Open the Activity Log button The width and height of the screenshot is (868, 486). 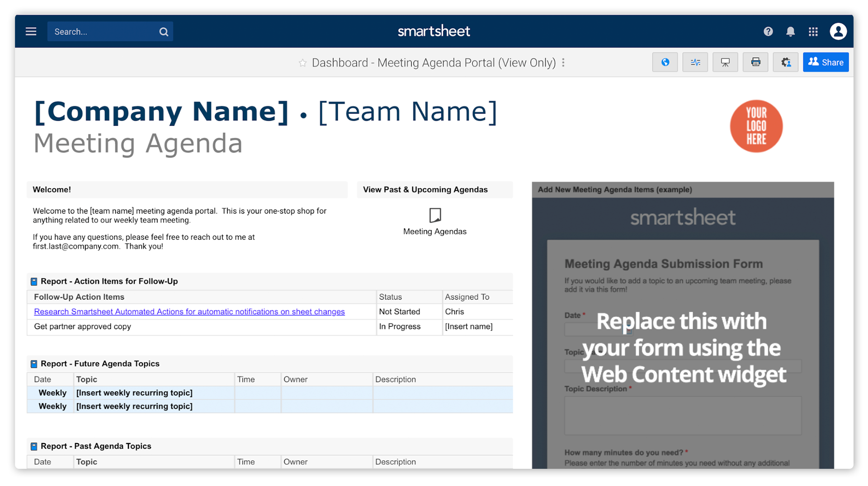695,62
